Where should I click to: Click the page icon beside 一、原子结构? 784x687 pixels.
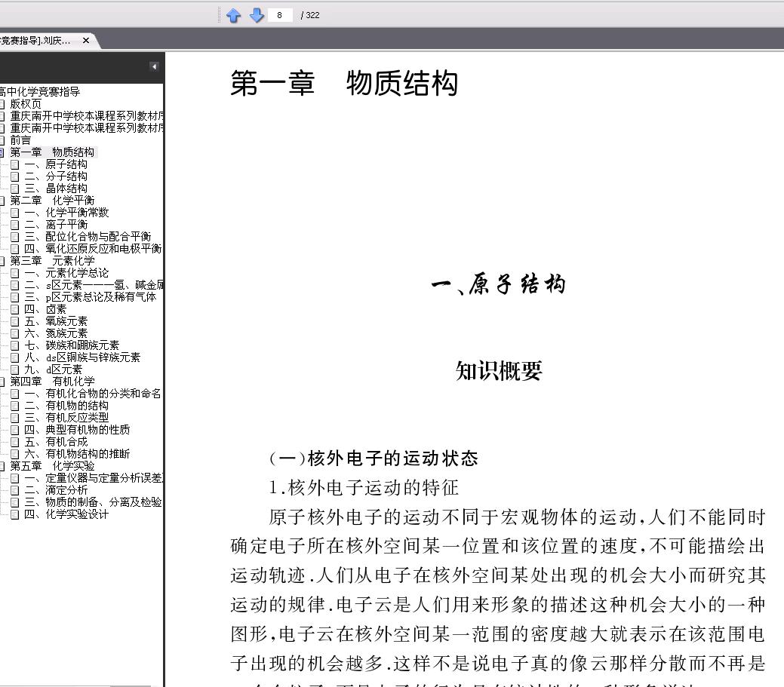(x=15, y=164)
